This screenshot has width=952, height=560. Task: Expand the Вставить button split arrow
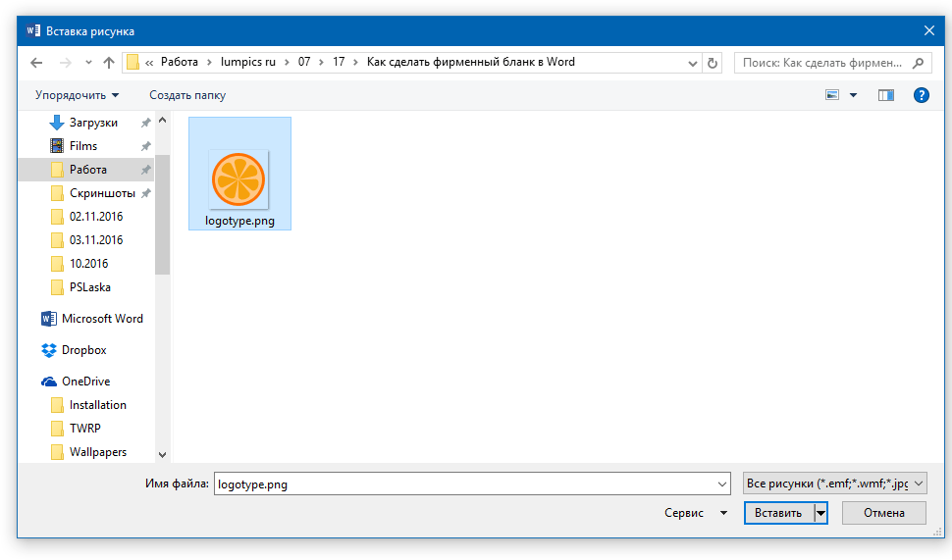coord(820,513)
